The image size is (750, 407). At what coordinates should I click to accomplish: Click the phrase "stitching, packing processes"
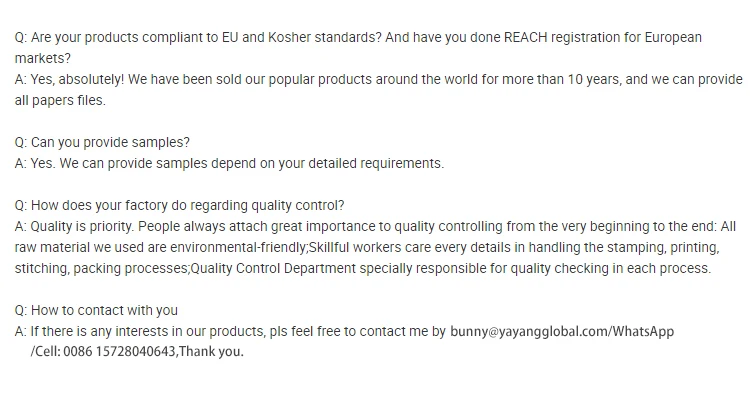coord(102,268)
